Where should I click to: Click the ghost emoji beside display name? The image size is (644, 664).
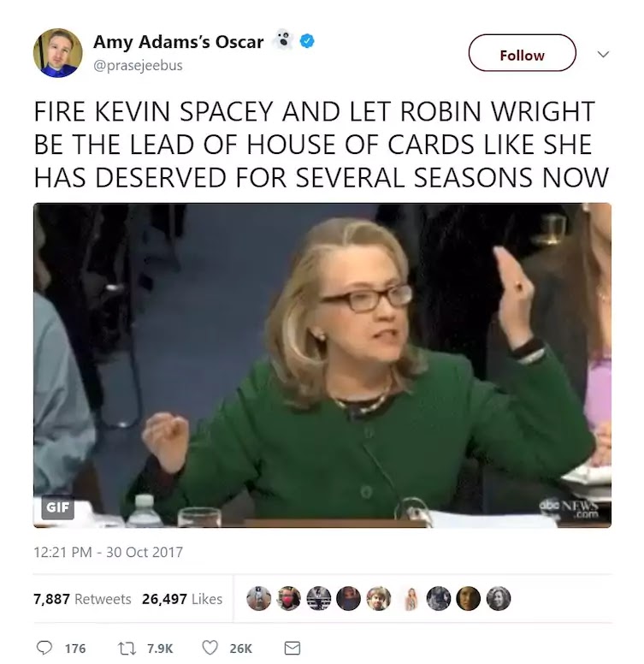(282, 40)
